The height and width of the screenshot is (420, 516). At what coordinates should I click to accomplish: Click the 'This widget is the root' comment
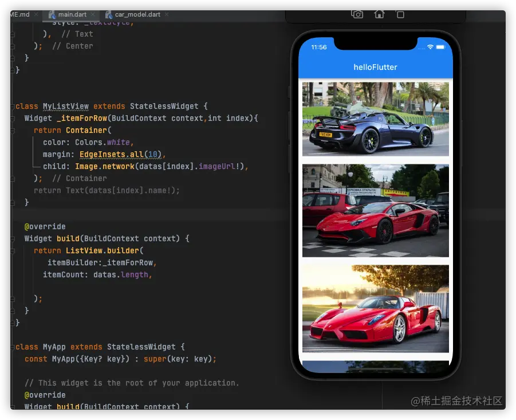click(132, 383)
